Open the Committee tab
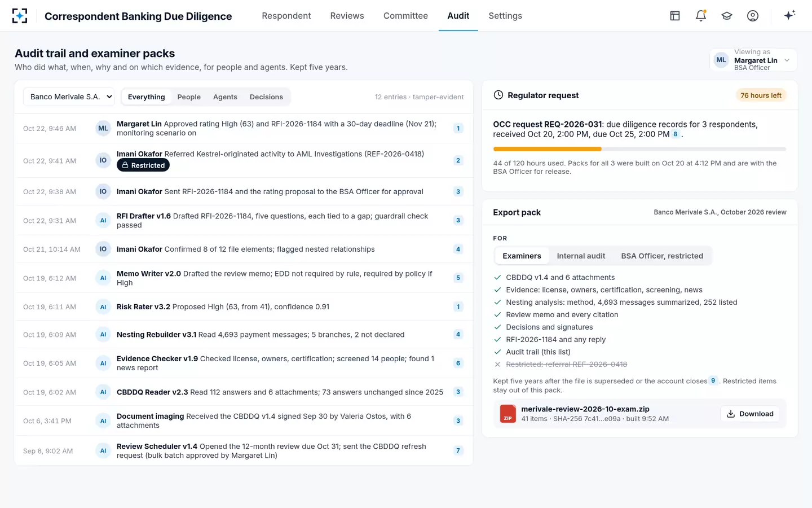 pos(405,16)
